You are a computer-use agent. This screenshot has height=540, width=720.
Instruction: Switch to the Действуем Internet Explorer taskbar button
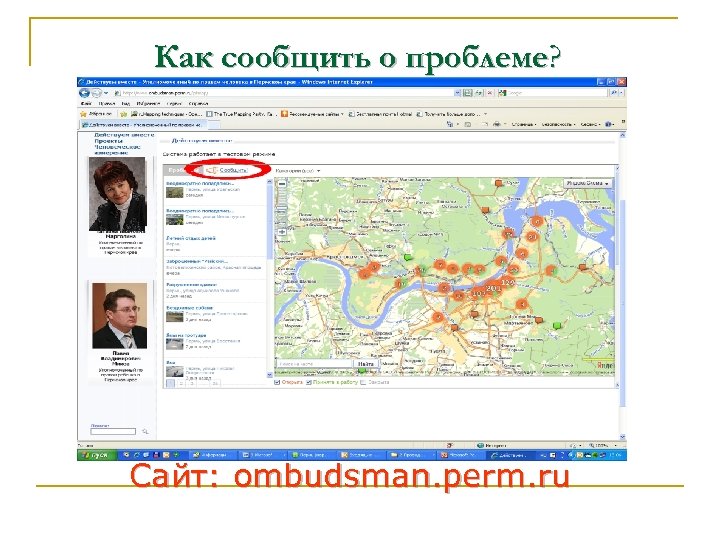[x=511, y=455]
